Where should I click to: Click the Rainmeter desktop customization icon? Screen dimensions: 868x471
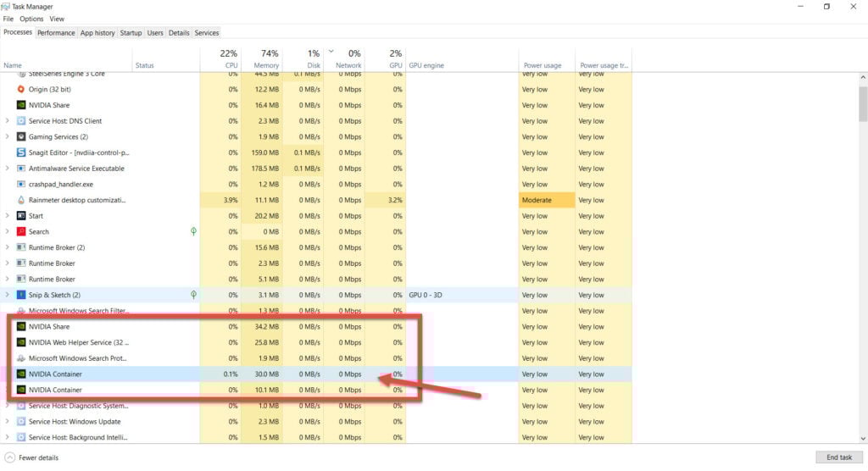(x=21, y=200)
